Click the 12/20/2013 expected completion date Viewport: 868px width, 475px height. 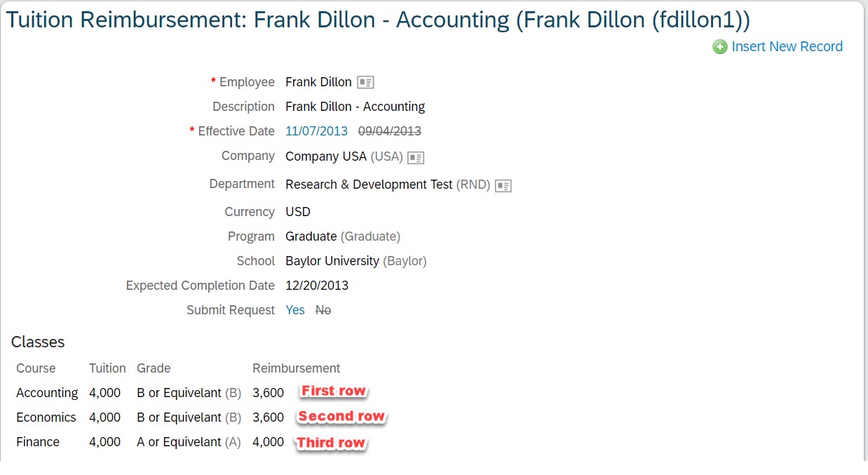click(x=317, y=286)
